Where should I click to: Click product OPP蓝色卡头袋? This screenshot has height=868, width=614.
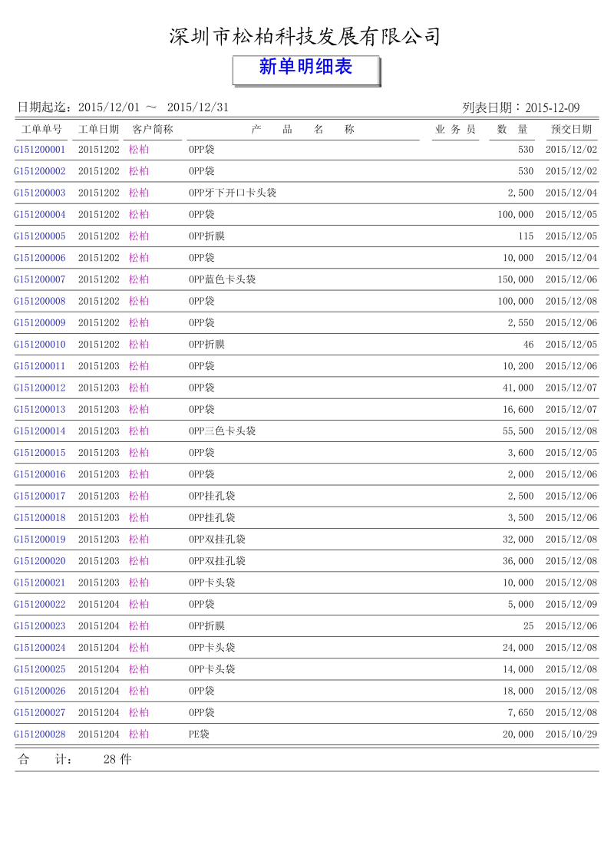[223, 279]
